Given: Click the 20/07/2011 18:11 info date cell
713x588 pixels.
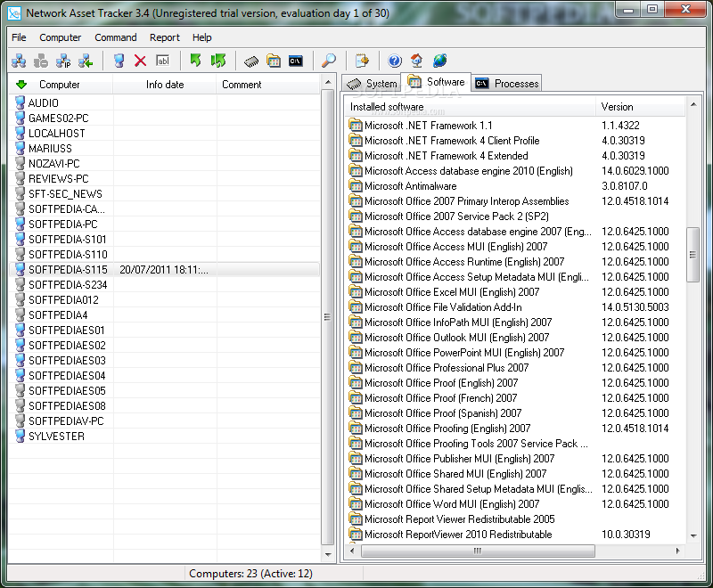Looking at the screenshot, I should (x=164, y=269).
